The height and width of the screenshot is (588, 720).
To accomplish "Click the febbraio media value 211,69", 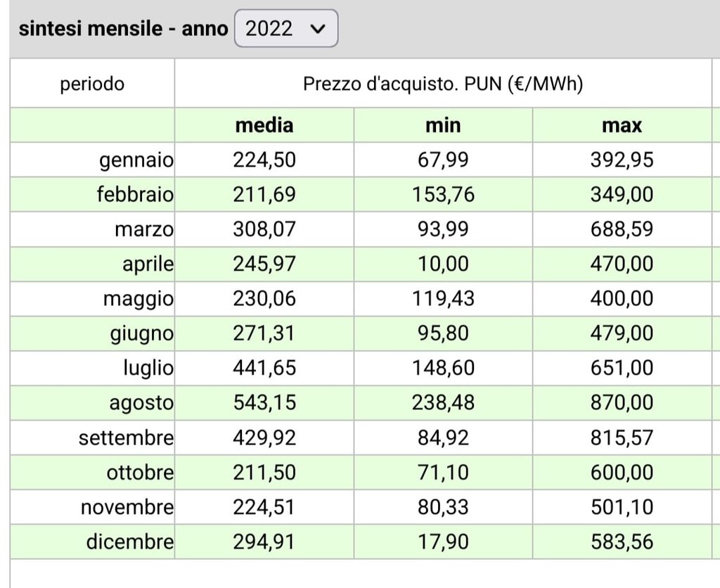I will pyautogui.click(x=264, y=194).
